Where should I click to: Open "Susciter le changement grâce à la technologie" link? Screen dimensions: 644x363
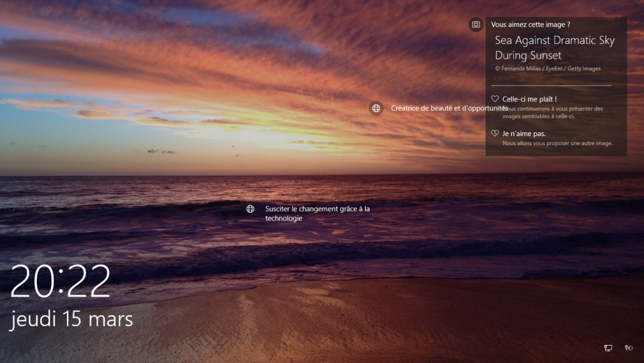pyautogui.click(x=317, y=213)
